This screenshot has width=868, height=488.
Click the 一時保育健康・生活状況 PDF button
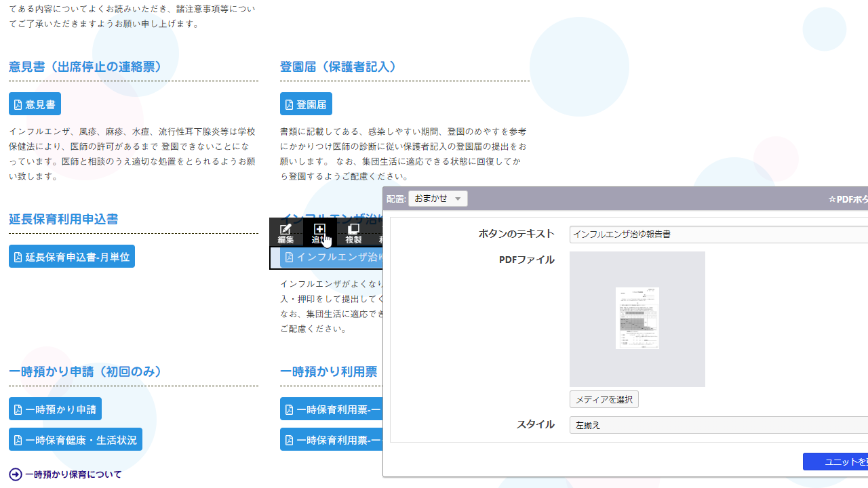[x=75, y=440]
